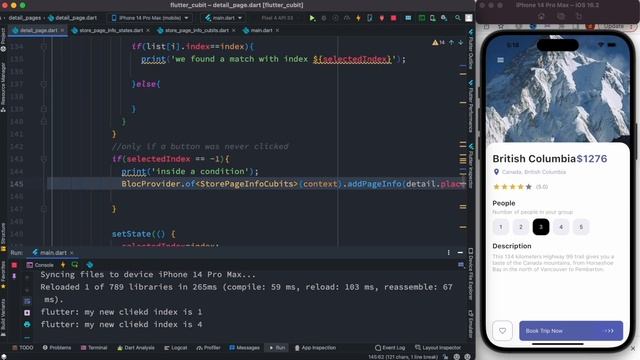Close the store_page_info_states.dart tab

pyautogui.click(x=148, y=31)
